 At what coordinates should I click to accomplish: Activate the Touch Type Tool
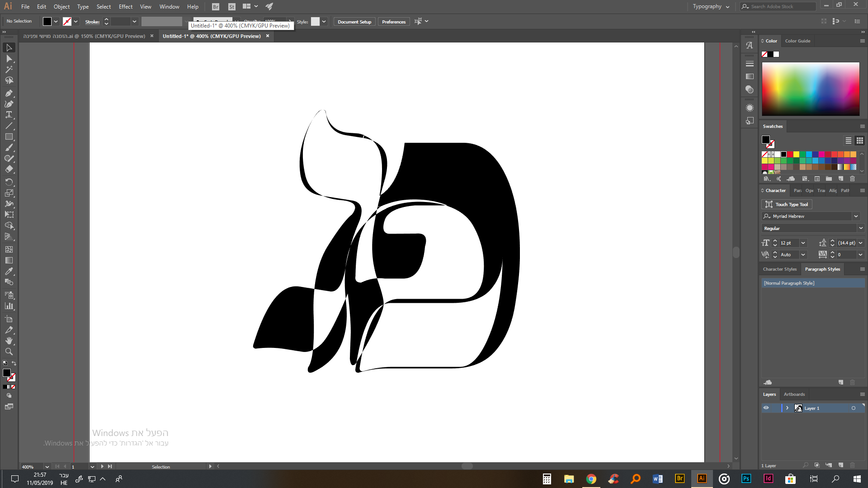[x=787, y=204]
